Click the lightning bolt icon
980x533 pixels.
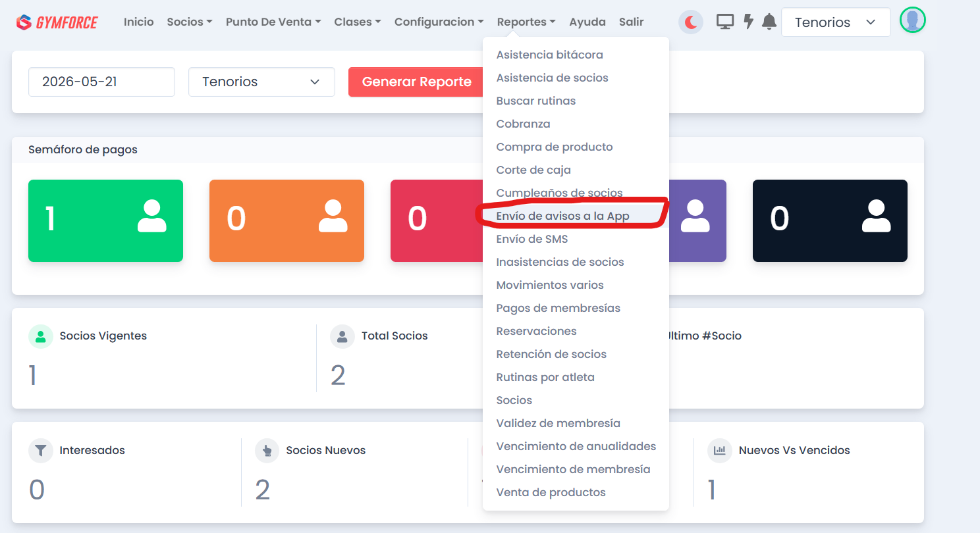tap(748, 22)
